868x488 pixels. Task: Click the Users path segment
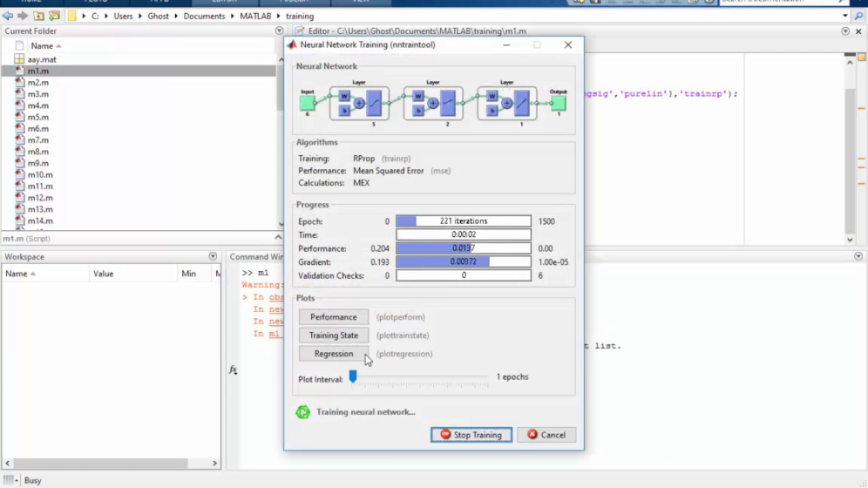123,16
